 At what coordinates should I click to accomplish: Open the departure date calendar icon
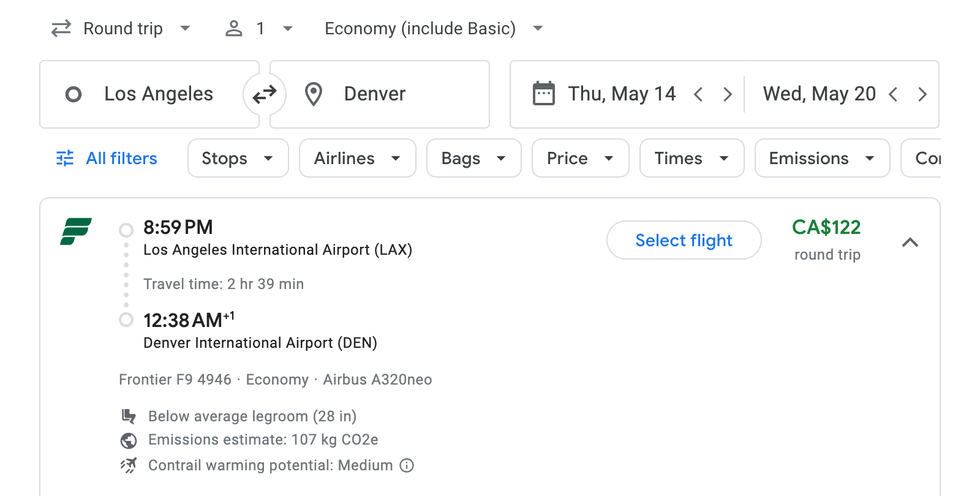[x=543, y=93]
